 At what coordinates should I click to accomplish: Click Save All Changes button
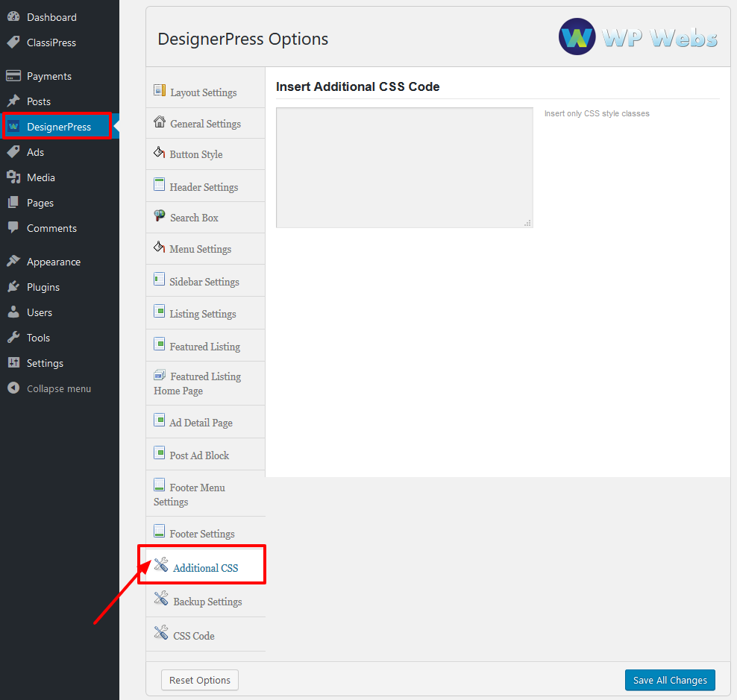point(670,680)
